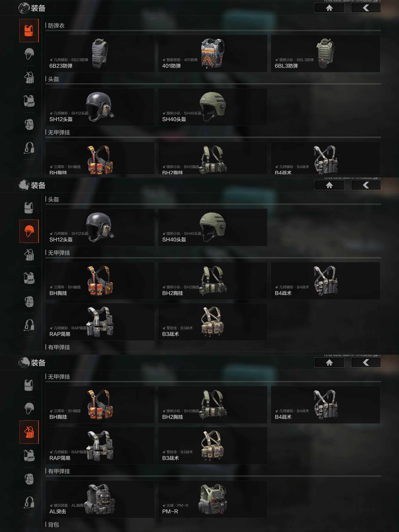399x532 pixels.
Task: Pick the AL突击 armored rig card
Action: (x=100, y=499)
